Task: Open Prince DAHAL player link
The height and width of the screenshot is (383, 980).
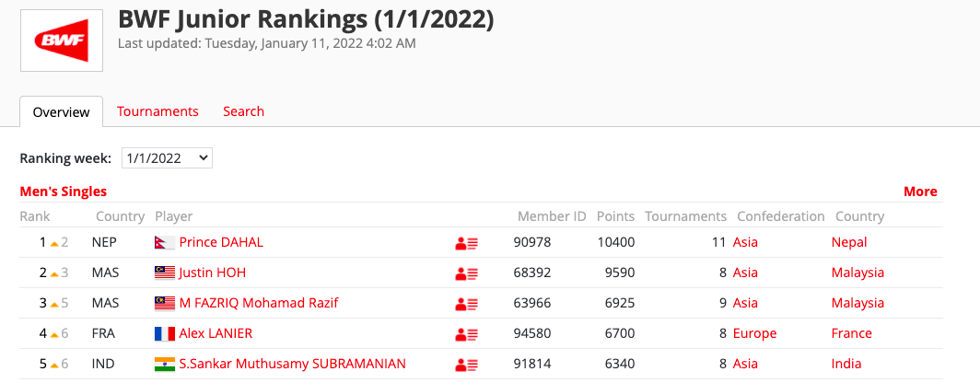Action: [221, 242]
